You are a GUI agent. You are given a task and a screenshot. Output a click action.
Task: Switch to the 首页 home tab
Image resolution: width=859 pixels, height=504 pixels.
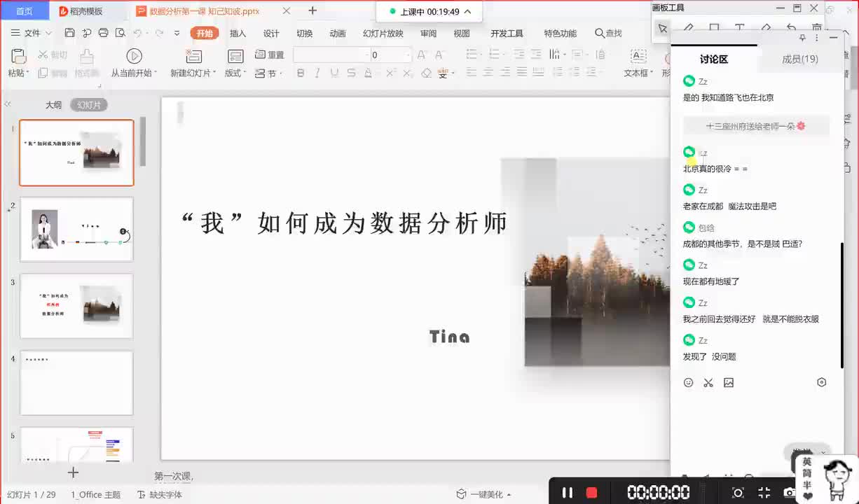[25, 10]
